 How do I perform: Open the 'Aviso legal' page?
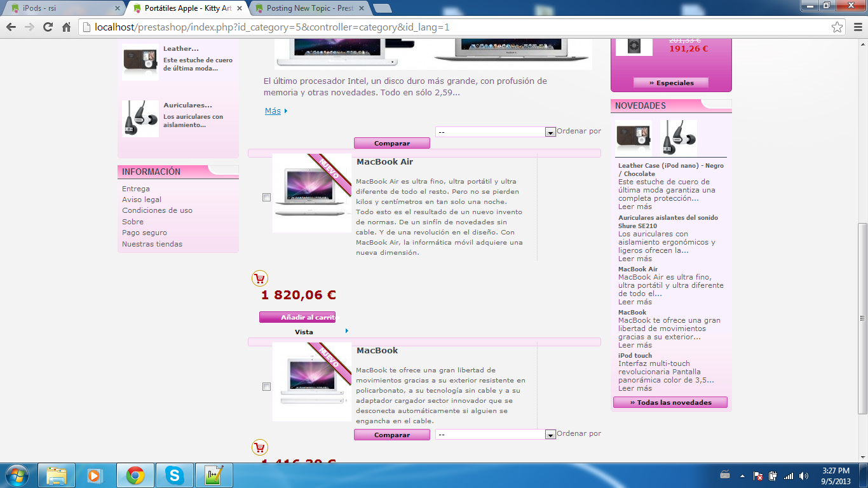(142, 200)
